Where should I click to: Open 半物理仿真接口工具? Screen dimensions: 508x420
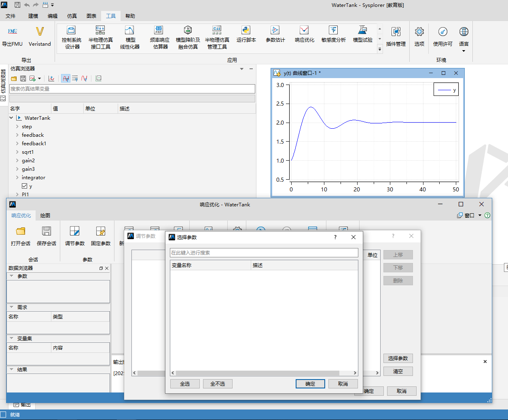(x=100, y=37)
